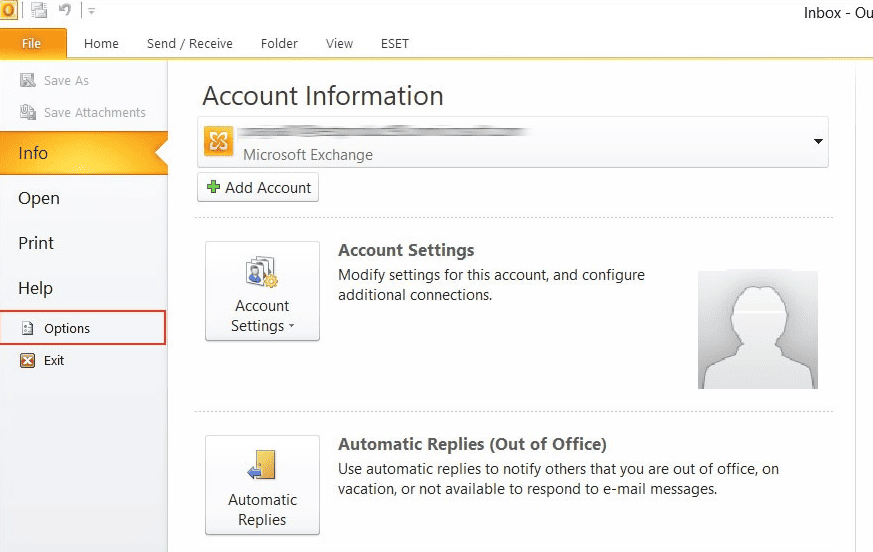Click the Undo icon in quick access toolbar
Viewport: 873px width, 552px height.
(x=67, y=11)
